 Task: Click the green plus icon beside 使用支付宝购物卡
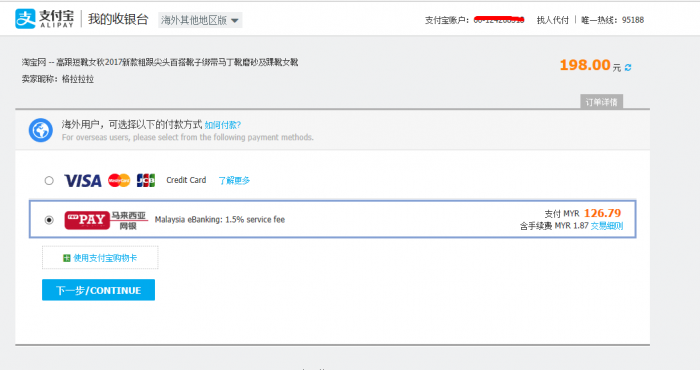67,258
